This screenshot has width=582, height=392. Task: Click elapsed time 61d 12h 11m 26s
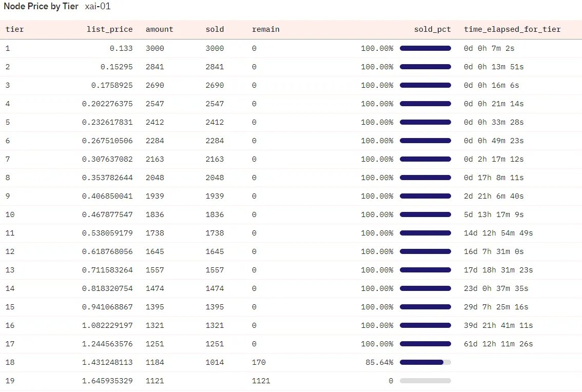(498, 344)
